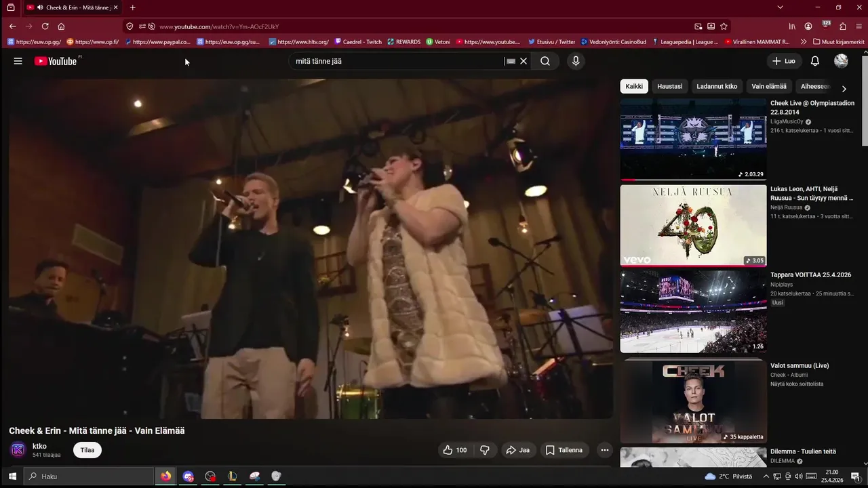Click the Windows Haku search box
The height and width of the screenshot is (488, 868).
click(89, 476)
